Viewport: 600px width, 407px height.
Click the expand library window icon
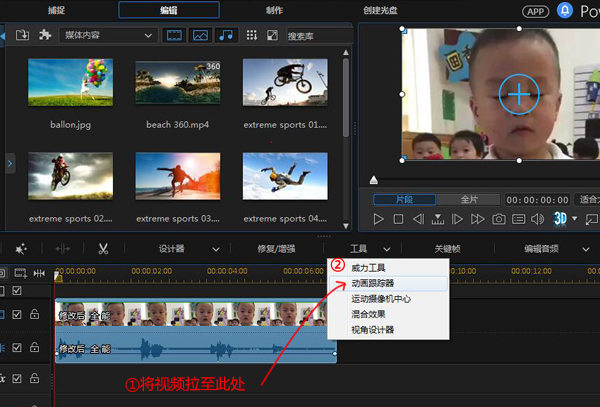(272, 36)
